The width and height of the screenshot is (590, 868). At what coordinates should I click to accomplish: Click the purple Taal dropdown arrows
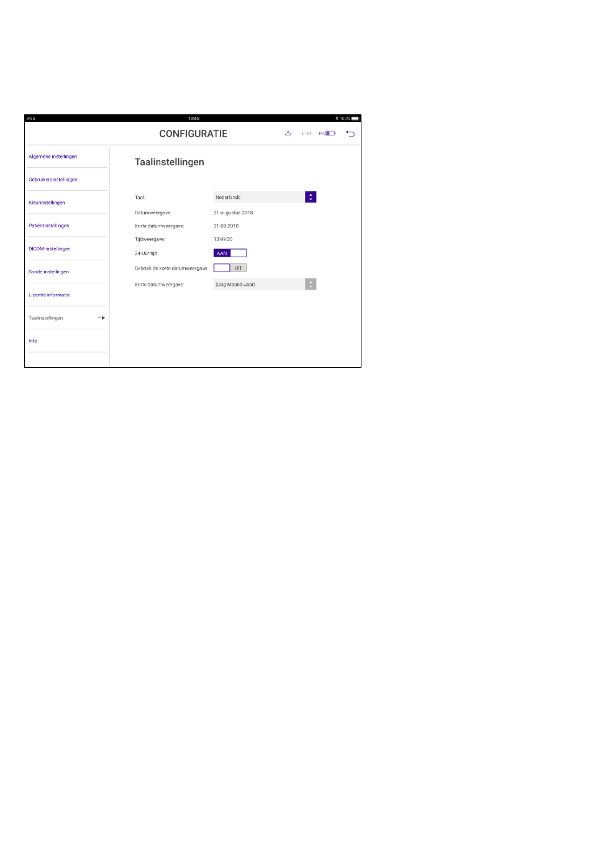pos(311,197)
